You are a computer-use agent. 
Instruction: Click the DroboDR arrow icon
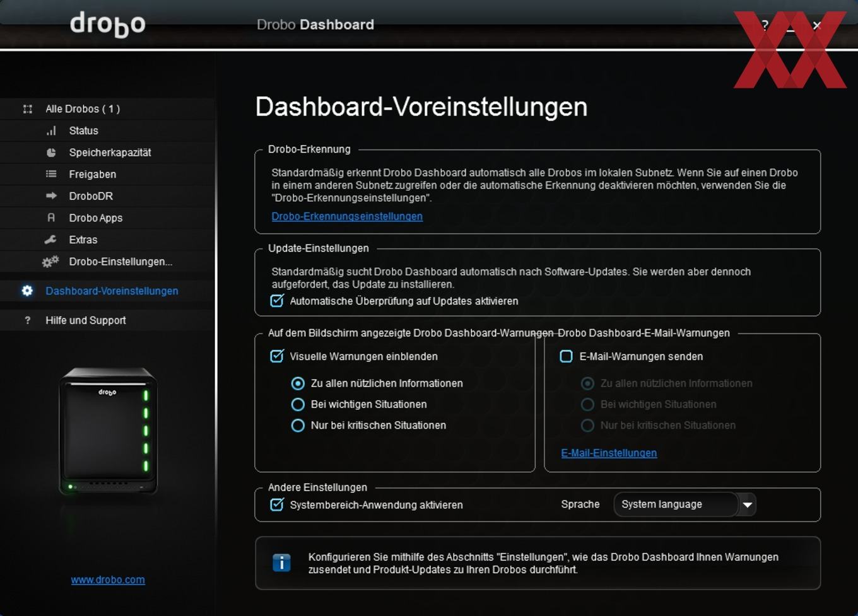[51, 196]
